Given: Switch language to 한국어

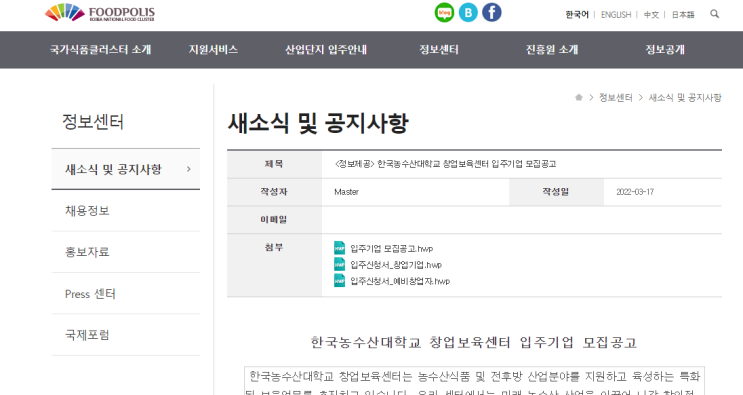Looking at the screenshot, I should tap(577, 15).
